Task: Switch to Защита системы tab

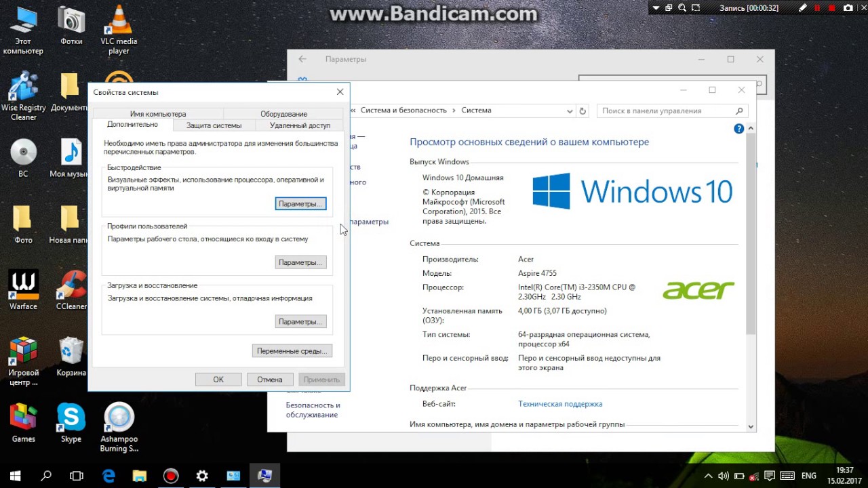Action: [214, 125]
